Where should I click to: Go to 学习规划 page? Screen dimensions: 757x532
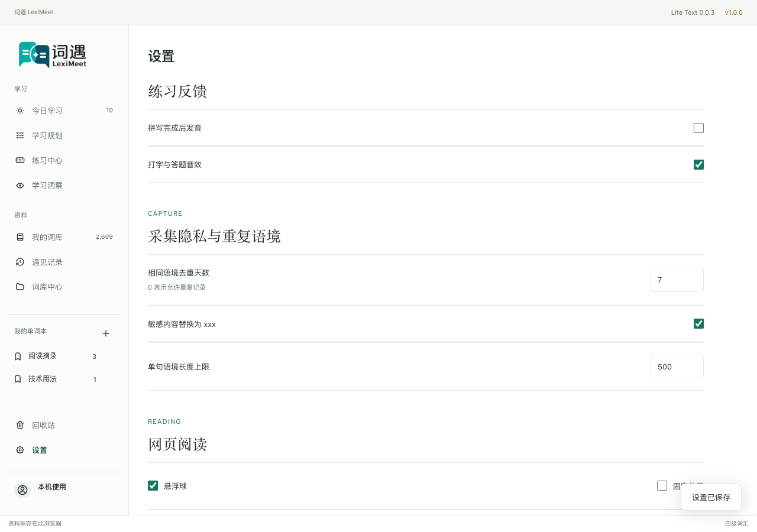coord(64,135)
